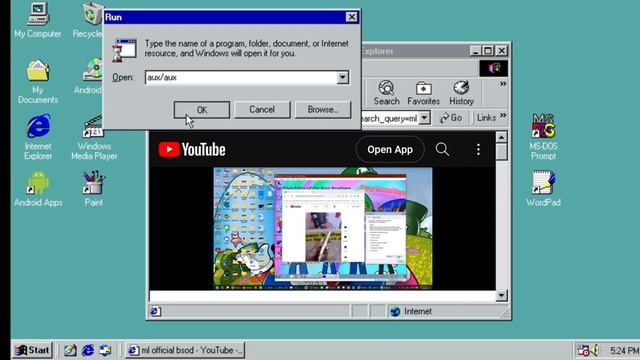Click Links toolbar label
Viewport: 640px width, 360px height.
point(486,118)
